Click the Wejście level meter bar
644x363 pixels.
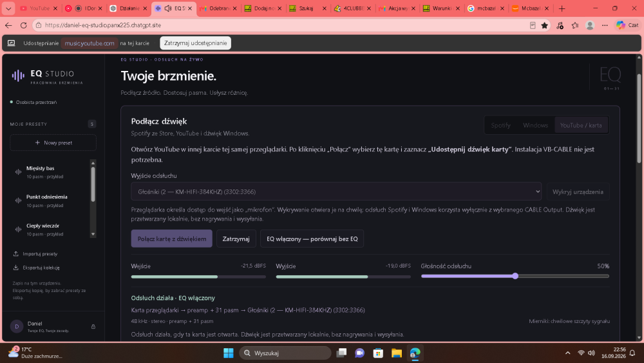[198, 277]
